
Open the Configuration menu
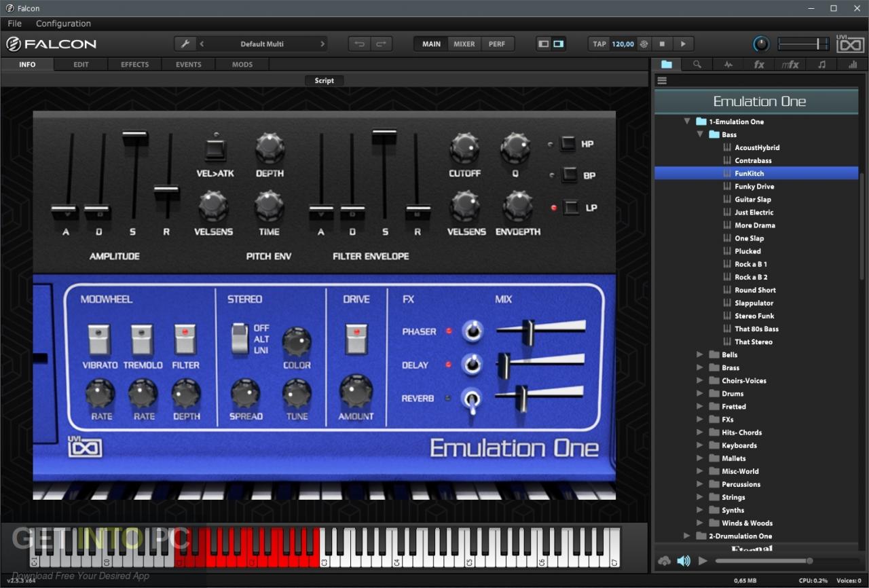(63, 24)
